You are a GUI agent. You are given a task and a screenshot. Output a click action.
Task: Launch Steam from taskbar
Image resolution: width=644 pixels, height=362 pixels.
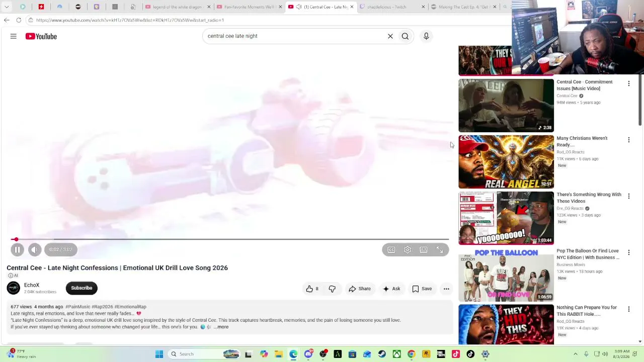coord(382,354)
